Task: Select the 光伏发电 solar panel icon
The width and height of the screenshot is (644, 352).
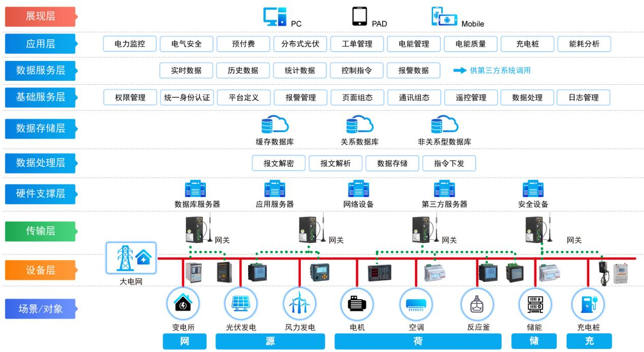Action: [239, 304]
